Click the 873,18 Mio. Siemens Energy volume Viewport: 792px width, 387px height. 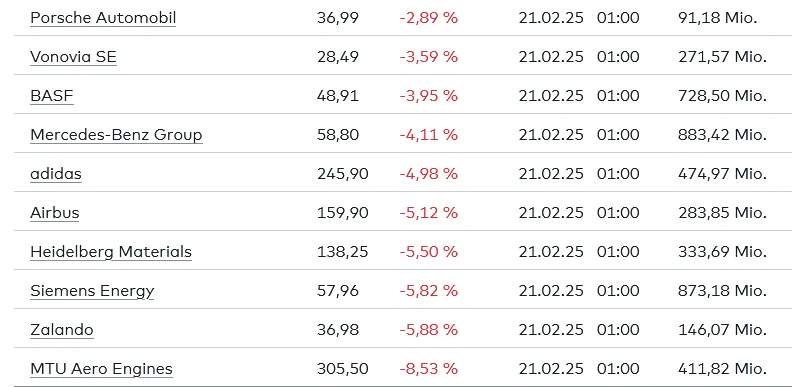pos(722,292)
